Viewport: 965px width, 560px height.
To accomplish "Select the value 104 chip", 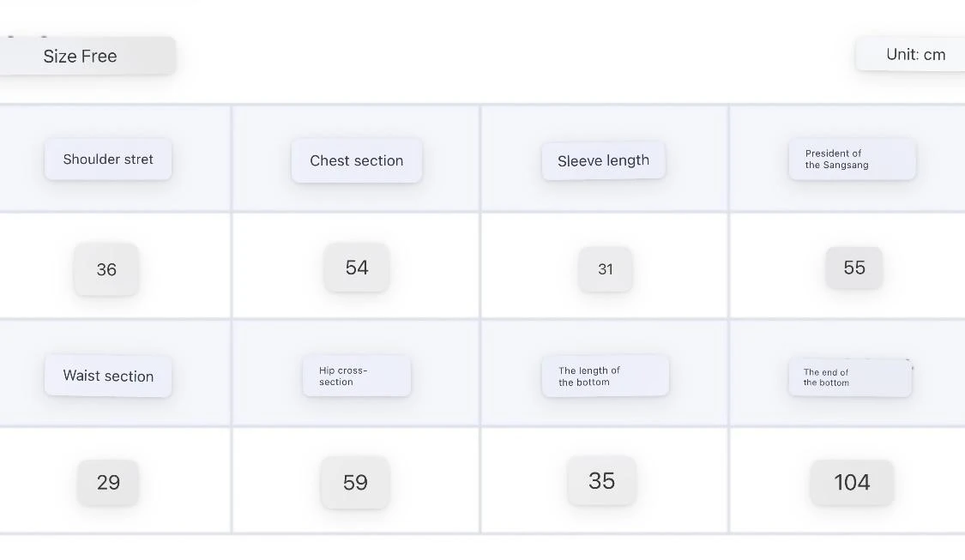I will (852, 482).
